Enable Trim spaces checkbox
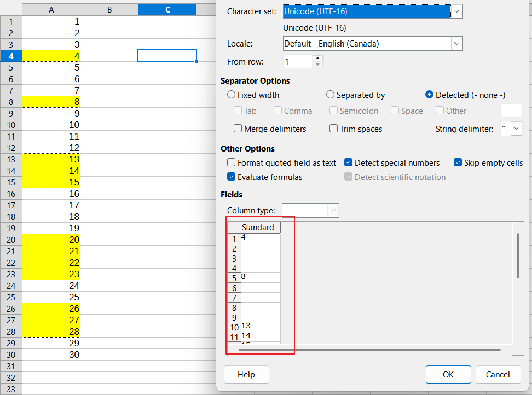Viewport: 532px width, 395px height. point(334,129)
